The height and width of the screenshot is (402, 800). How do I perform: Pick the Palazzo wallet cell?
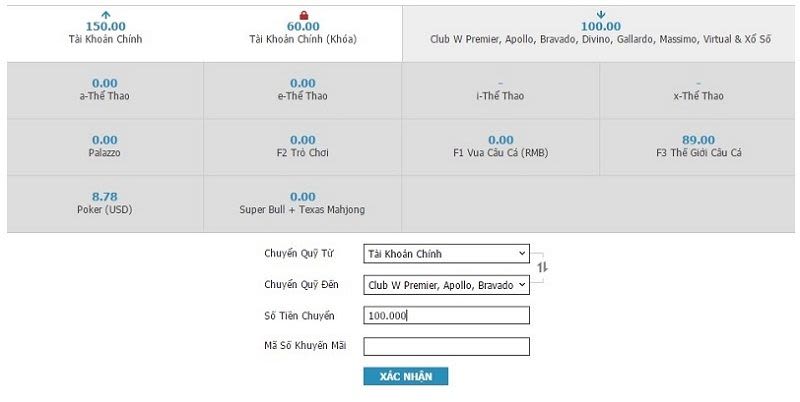coord(105,147)
